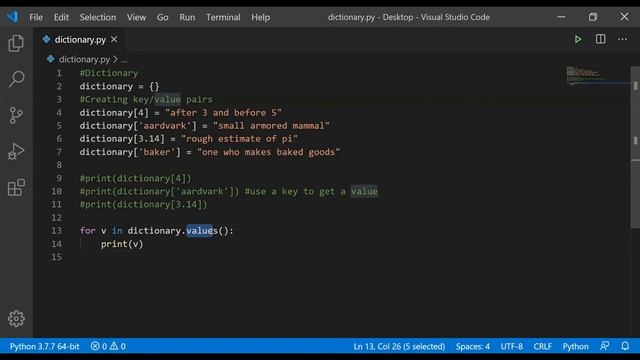Select the dictionary.py editor tab

(x=80, y=40)
